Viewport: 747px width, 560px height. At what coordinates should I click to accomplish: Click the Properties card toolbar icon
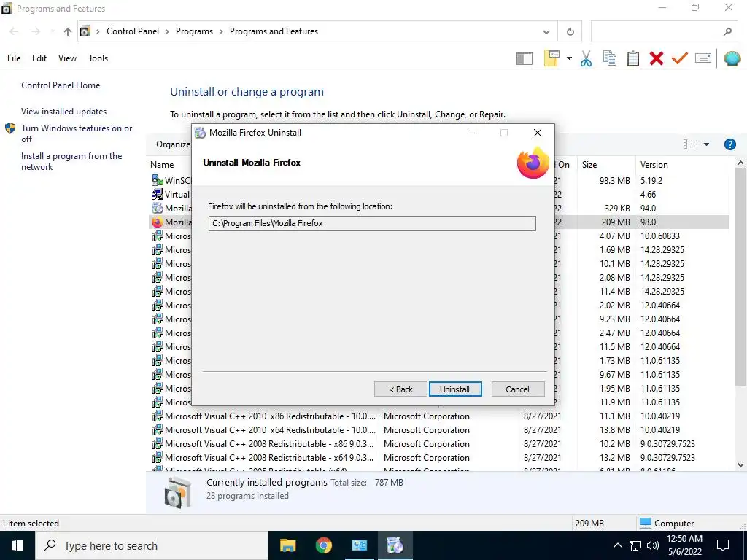click(x=703, y=58)
